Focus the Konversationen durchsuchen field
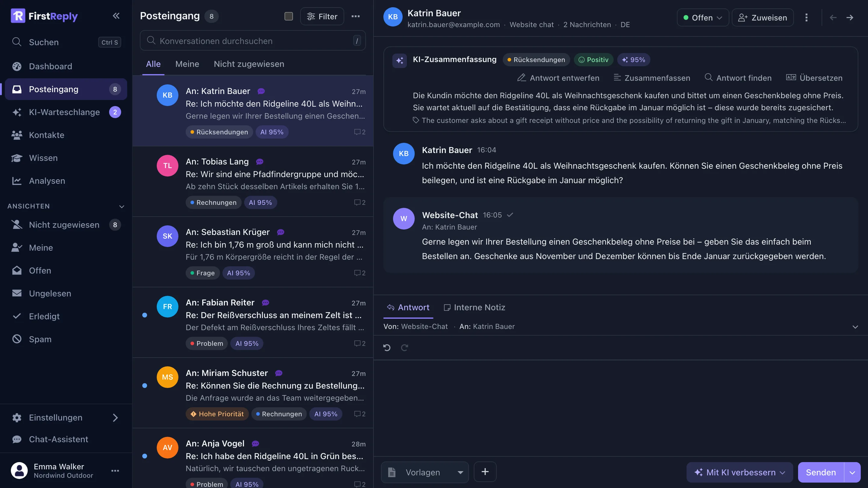Image resolution: width=868 pixels, height=488 pixels. click(x=253, y=41)
